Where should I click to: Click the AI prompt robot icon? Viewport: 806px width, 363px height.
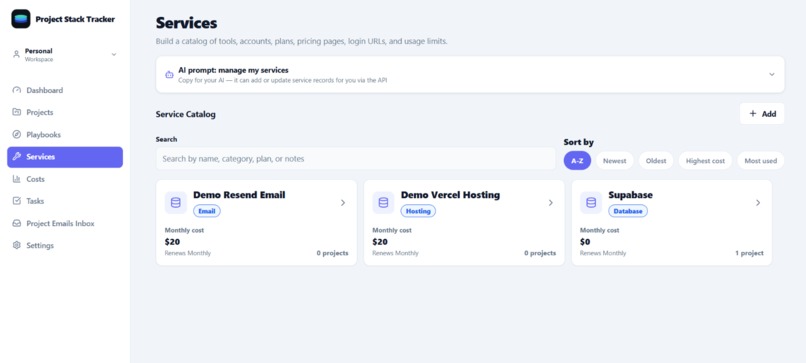point(169,75)
